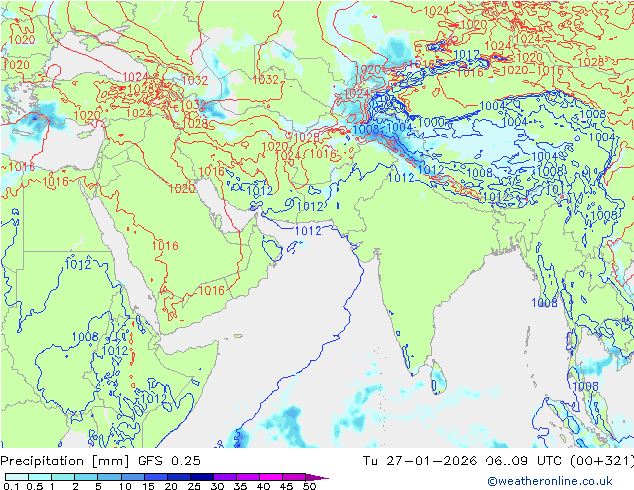Click the blue 1008 label in Bay of Bengal
Screen dimensions: 634x490
pos(544,303)
